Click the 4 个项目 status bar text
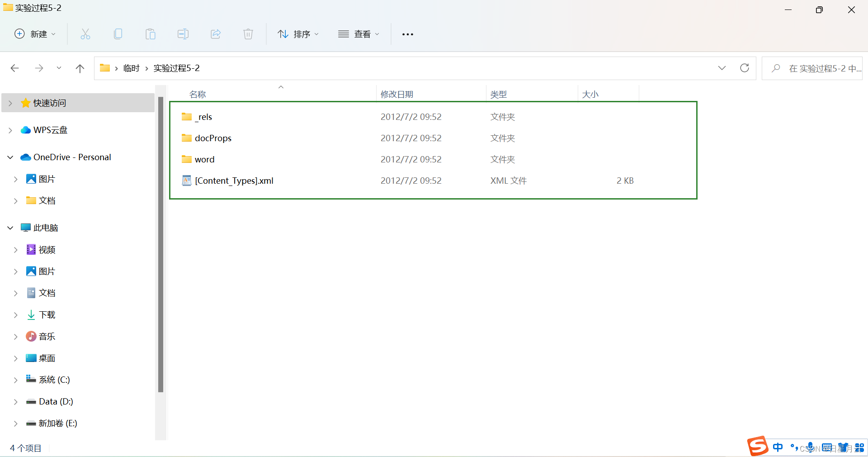Image resolution: width=868 pixels, height=457 pixels. [26, 448]
